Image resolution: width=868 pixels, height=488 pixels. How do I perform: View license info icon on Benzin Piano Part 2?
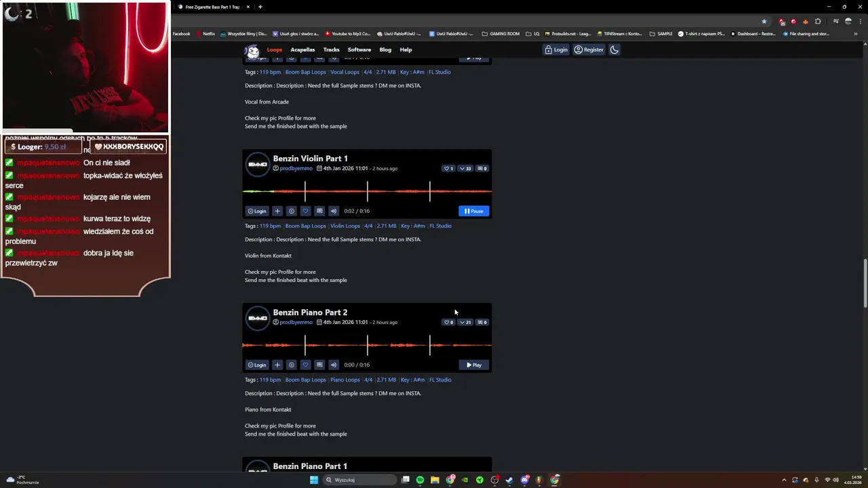292,365
